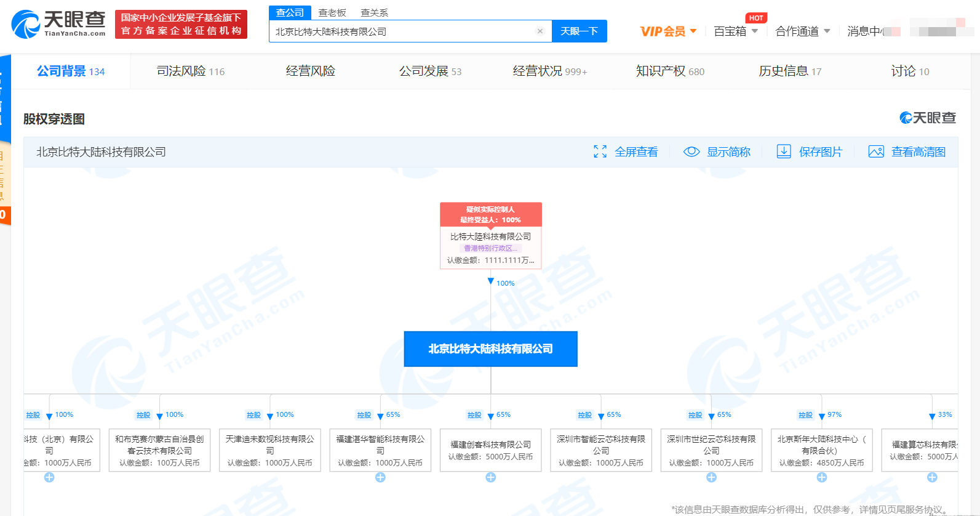The width and height of the screenshot is (980, 516).
Task: Expand the plus under 福建创客科技有限公司
Action: (491, 478)
